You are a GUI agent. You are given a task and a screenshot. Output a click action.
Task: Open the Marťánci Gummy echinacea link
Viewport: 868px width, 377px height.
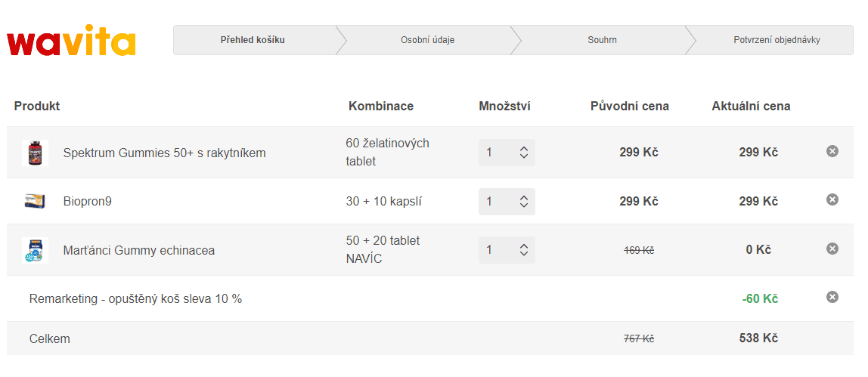pos(139,250)
